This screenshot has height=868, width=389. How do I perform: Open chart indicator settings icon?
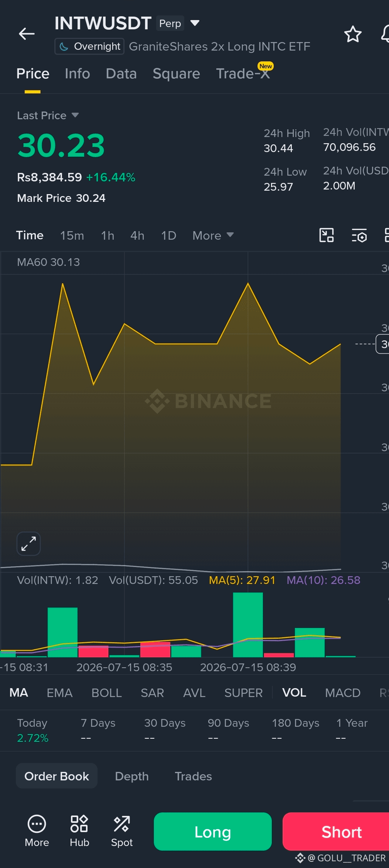click(x=359, y=235)
